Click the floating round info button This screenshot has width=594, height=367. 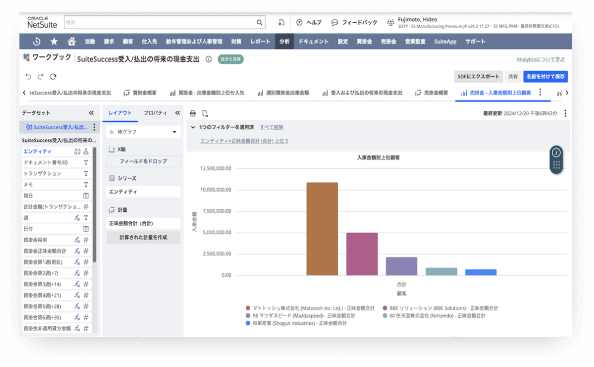pyautogui.click(x=556, y=153)
